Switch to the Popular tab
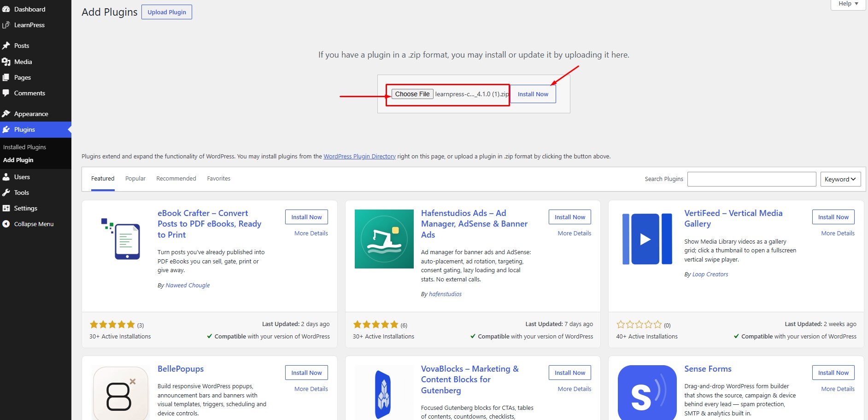The image size is (868, 420). pyautogui.click(x=135, y=179)
